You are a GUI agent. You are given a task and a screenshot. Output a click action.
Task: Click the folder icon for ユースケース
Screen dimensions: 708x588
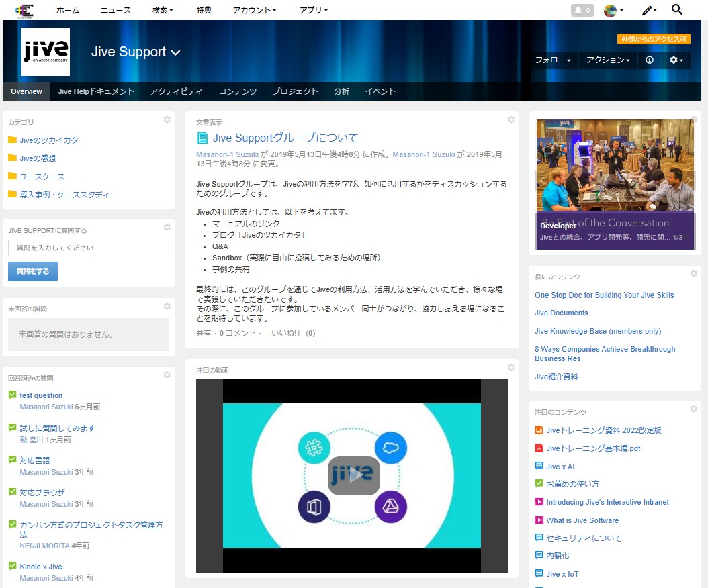(x=12, y=176)
